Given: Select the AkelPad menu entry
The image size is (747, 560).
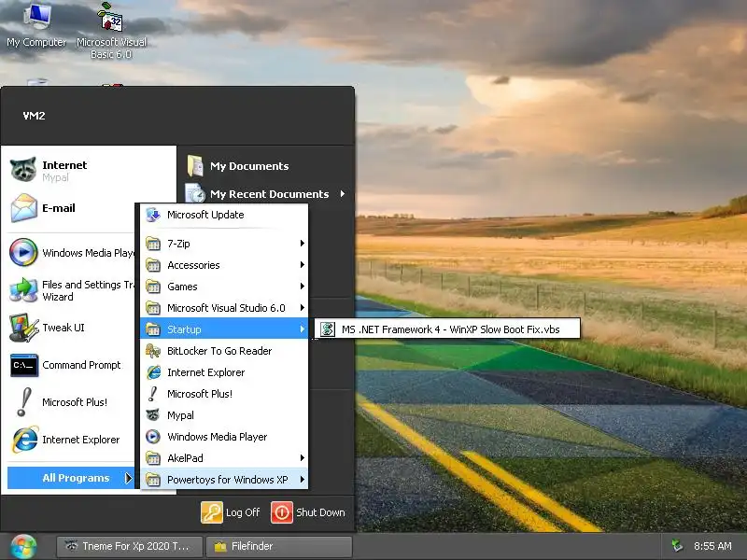Looking at the screenshot, I should (x=224, y=458).
